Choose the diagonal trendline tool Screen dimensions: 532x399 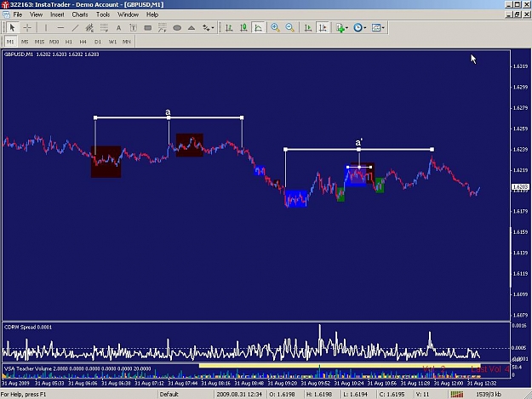click(x=75, y=28)
